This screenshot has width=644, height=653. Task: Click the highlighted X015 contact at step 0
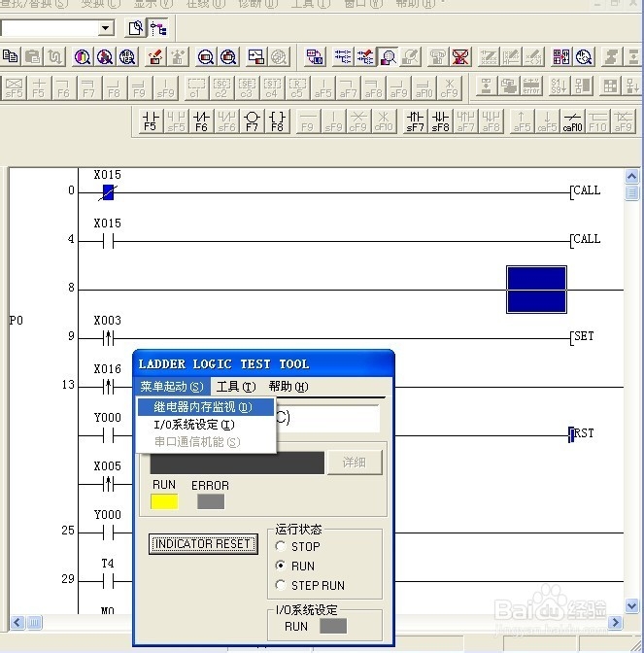(x=108, y=192)
